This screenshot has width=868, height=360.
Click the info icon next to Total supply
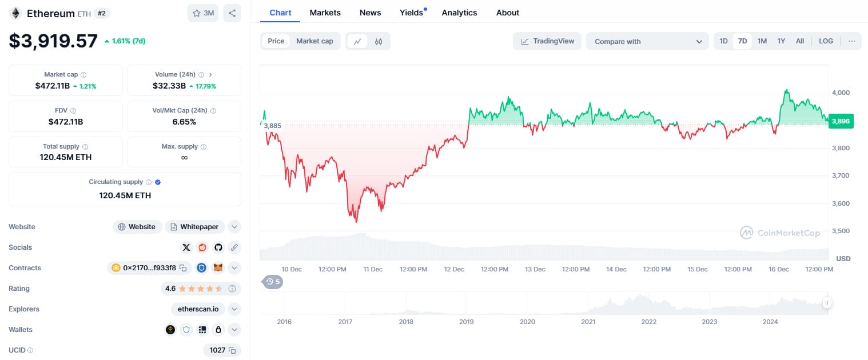point(85,147)
